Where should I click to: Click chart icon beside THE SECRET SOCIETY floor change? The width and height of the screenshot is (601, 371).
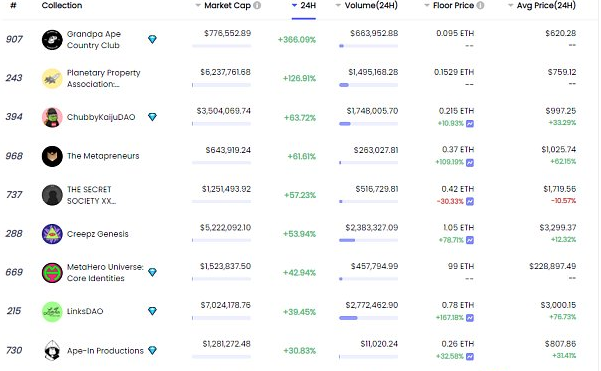point(470,201)
